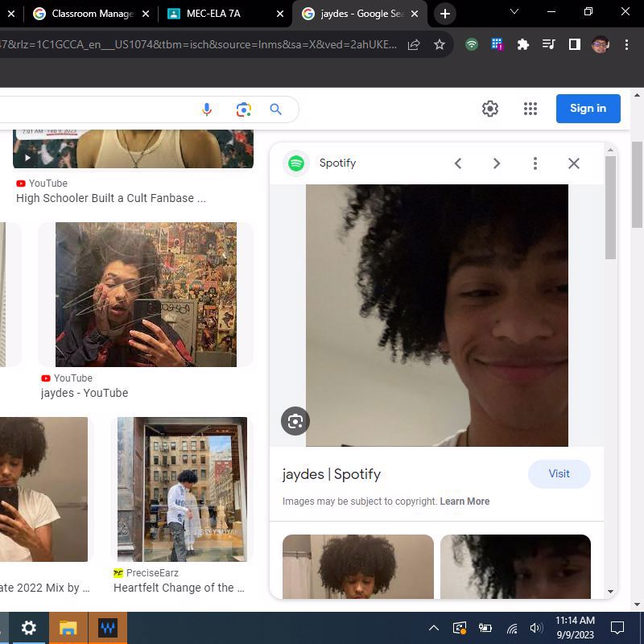Open the jaydes - YouTube mirror selfie thumbnail
The width and height of the screenshot is (644, 644).
point(146,295)
